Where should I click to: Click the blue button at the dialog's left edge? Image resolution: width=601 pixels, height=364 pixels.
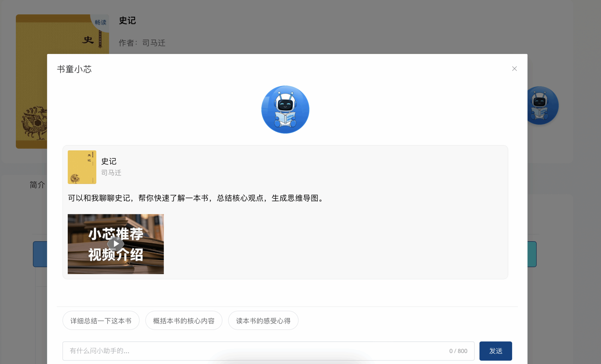tap(40, 254)
